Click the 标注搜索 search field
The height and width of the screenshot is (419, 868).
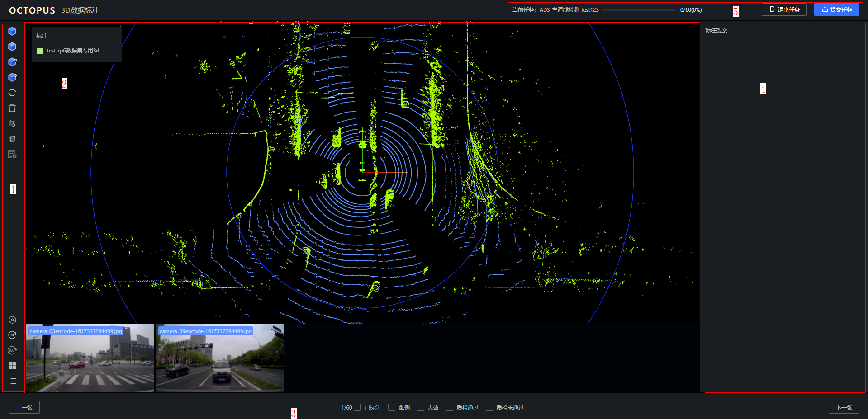716,30
